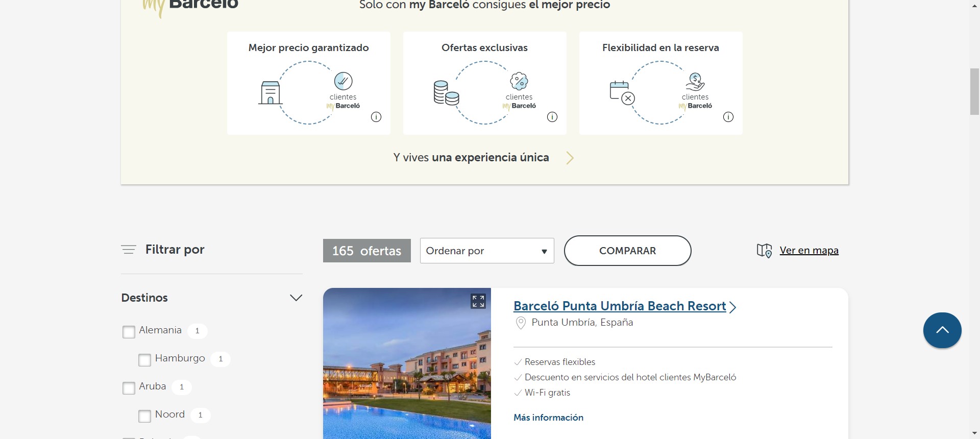Click yellow arrow after experiencia única
The image size is (980, 439).
click(x=570, y=158)
